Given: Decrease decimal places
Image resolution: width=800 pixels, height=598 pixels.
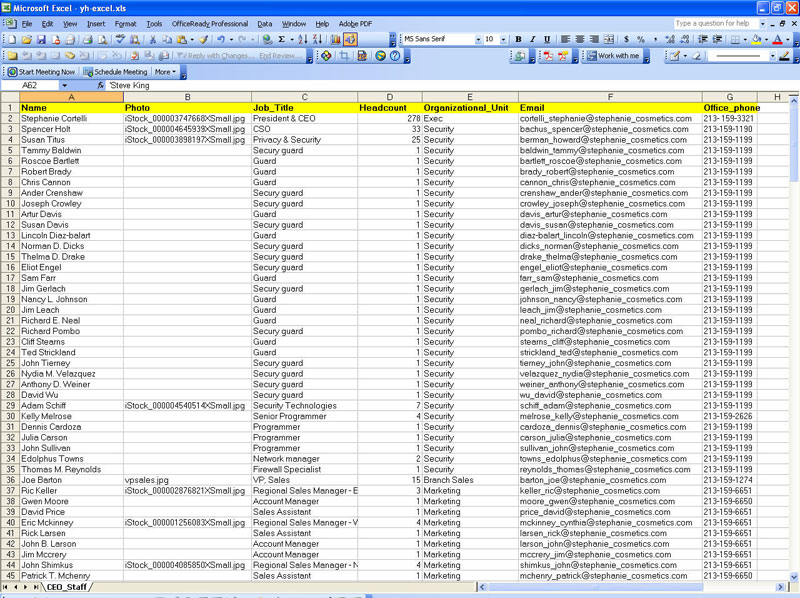Looking at the screenshot, I should [685, 39].
